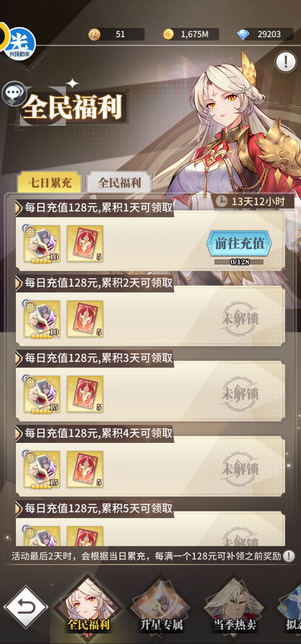View day 3 hero shard reward x15
The image size is (301, 644).
pos(42,394)
